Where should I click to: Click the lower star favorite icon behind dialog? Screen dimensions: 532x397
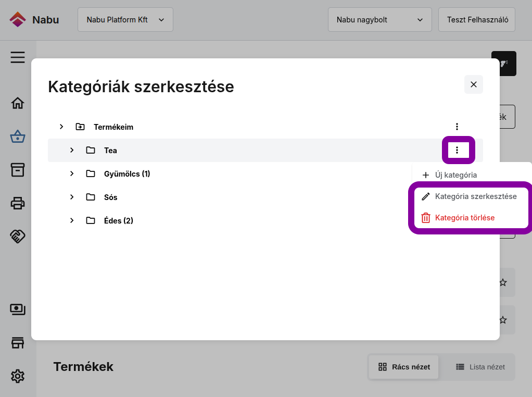click(x=503, y=320)
